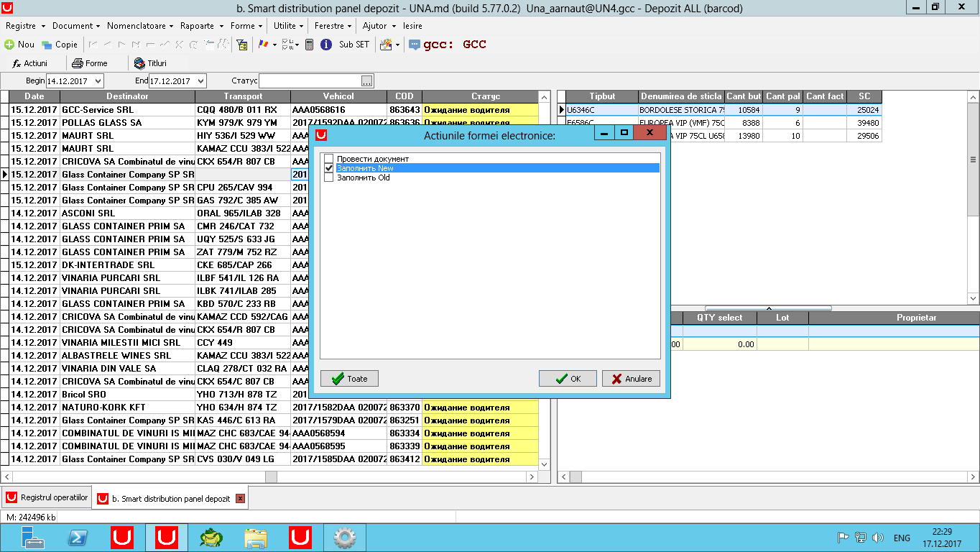
Task: Click the horizontal scrollbar thumb under left table
Action: pyautogui.click(x=271, y=477)
